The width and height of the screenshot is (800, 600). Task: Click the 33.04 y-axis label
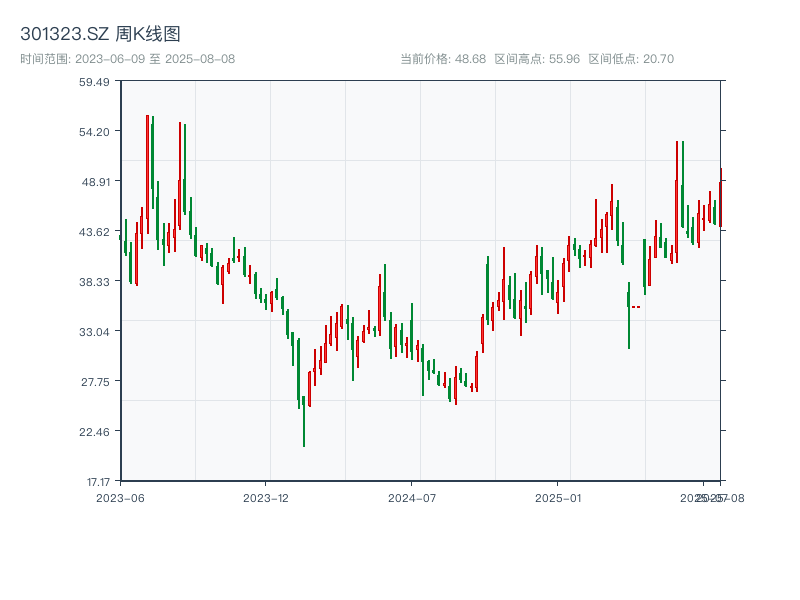tap(94, 332)
